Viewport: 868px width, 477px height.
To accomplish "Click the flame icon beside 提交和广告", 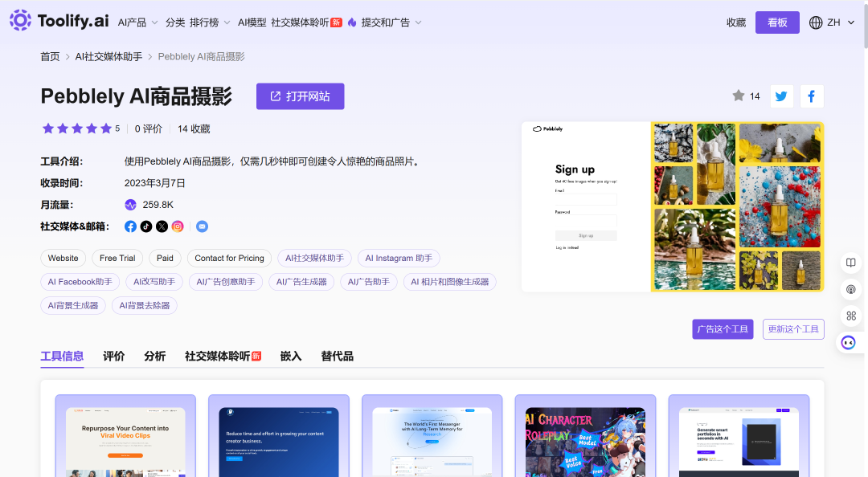I will point(352,22).
